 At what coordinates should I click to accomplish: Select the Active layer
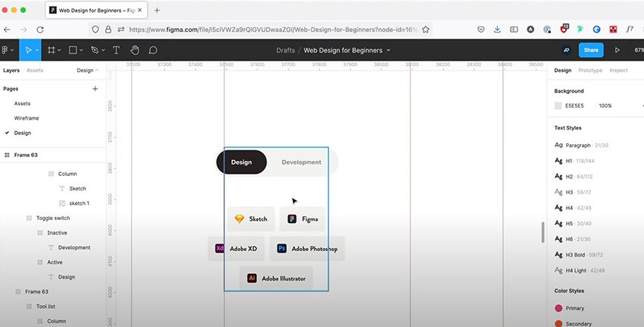[55, 262]
